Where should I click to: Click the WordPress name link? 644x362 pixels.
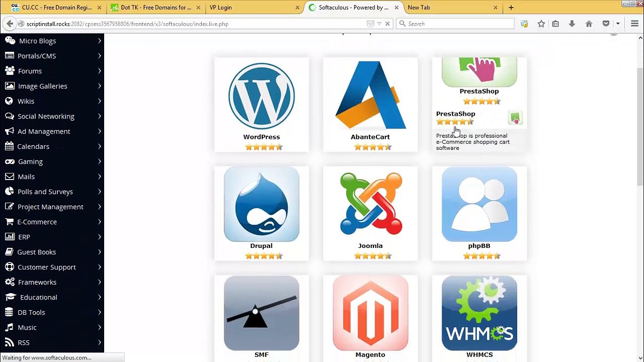point(262,137)
